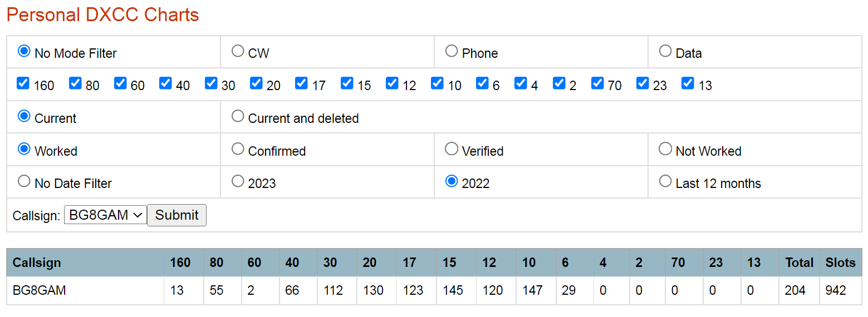Image resolution: width=868 pixels, height=317 pixels.
Task: Choose the Phone mode radio button
Action: click(x=452, y=51)
